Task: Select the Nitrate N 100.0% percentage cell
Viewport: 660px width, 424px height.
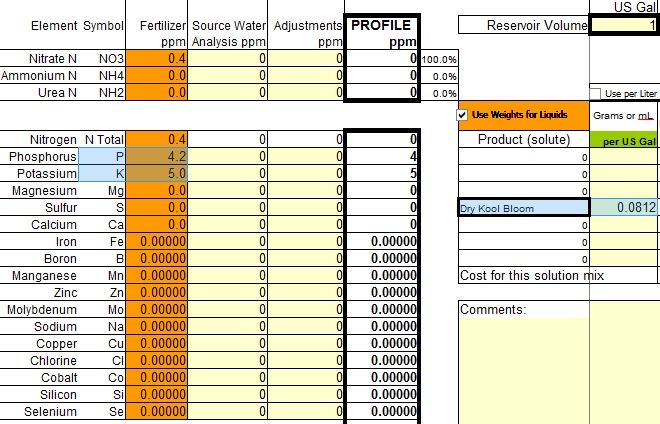Action: (x=439, y=59)
